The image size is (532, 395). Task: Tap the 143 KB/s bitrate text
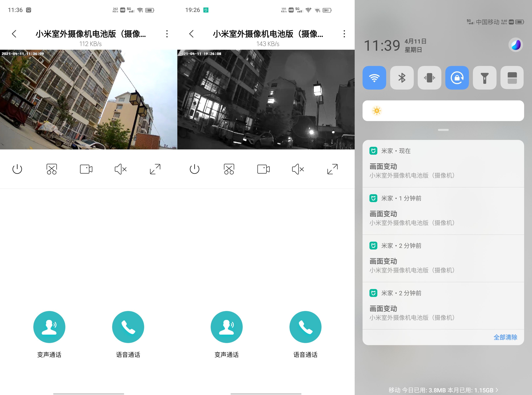pyautogui.click(x=268, y=44)
